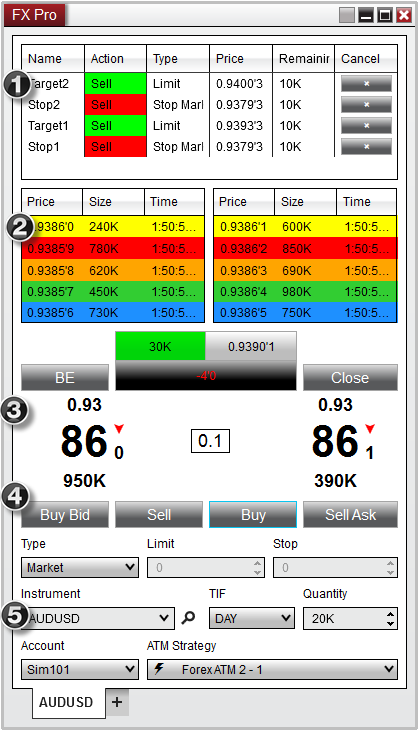Select yellow bid row 0.9386'0

coord(113,227)
